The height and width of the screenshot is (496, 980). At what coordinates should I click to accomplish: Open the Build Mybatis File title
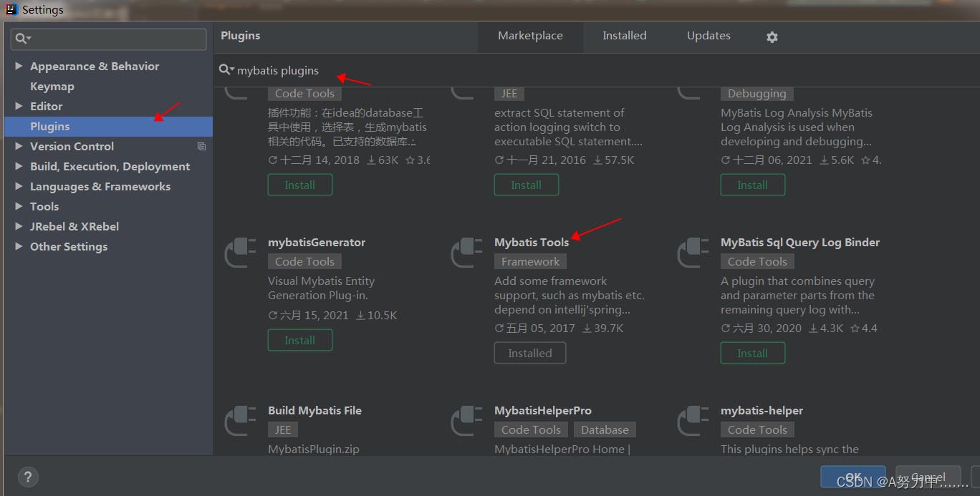pos(314,410)
